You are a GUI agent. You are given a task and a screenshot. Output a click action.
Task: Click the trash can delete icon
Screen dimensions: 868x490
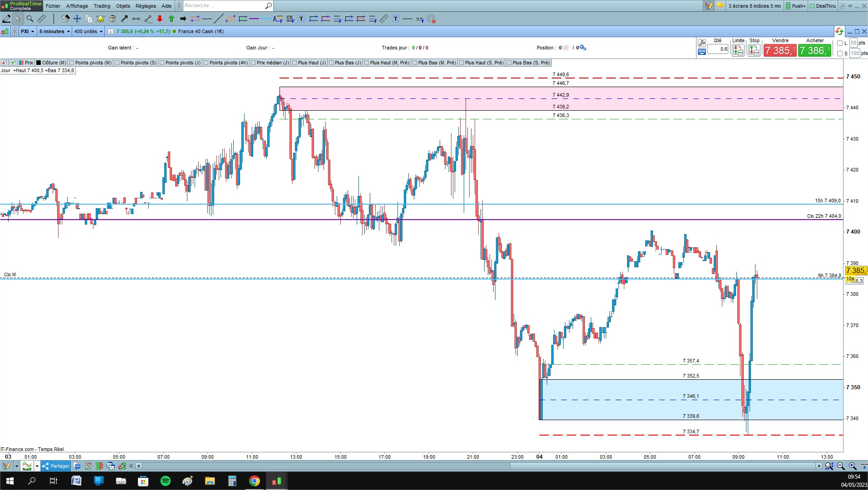pos(113,19)
